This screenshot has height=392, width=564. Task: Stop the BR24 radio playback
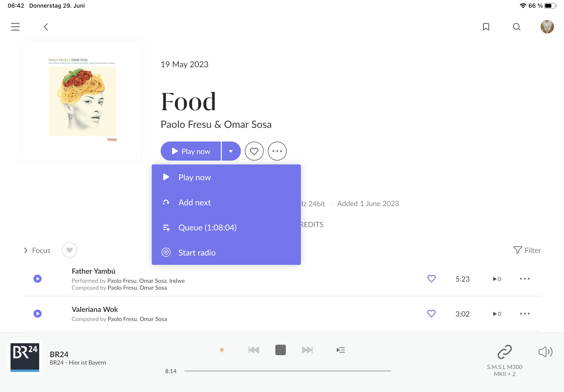[280, 350]
